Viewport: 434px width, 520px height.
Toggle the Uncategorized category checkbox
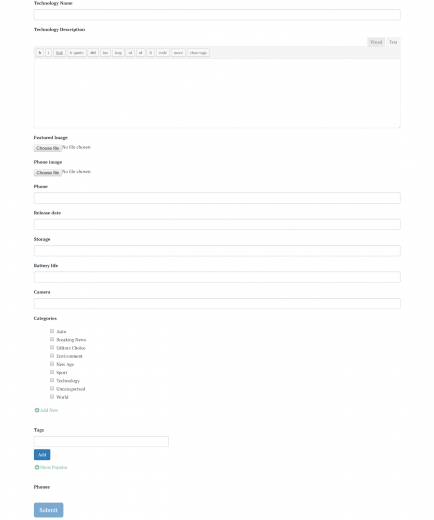(x=52, y=388)
